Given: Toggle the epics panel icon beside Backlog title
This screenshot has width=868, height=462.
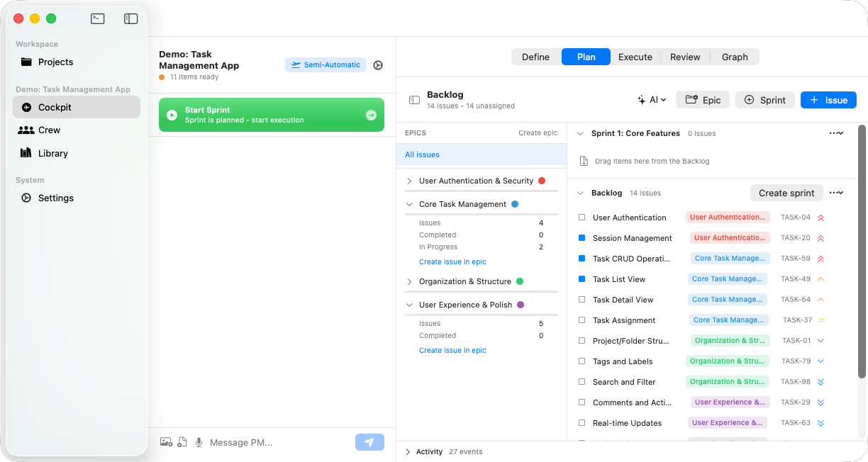Looking at the screenshot, I should pos(414,100).
